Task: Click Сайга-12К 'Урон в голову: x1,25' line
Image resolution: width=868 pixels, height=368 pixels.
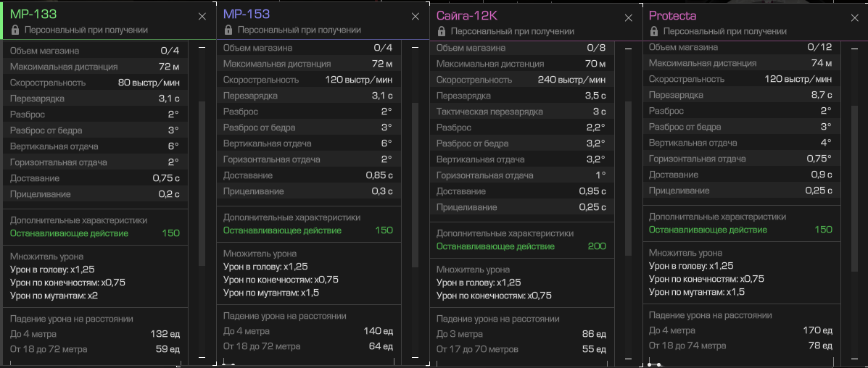Action: pos(479,283)
